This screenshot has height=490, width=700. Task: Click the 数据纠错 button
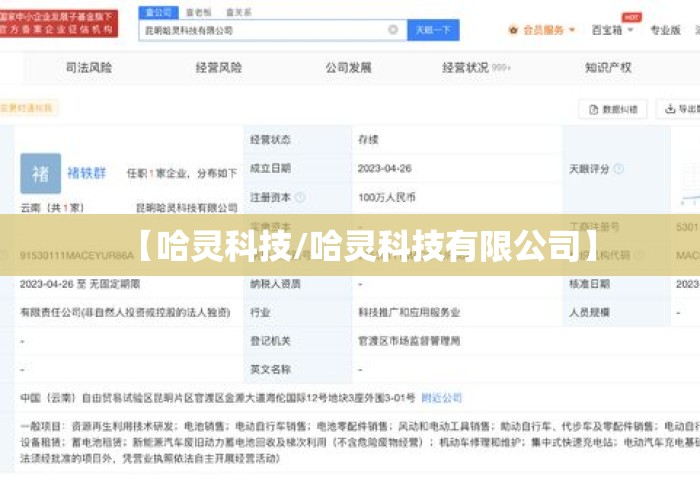coord(613,109)
